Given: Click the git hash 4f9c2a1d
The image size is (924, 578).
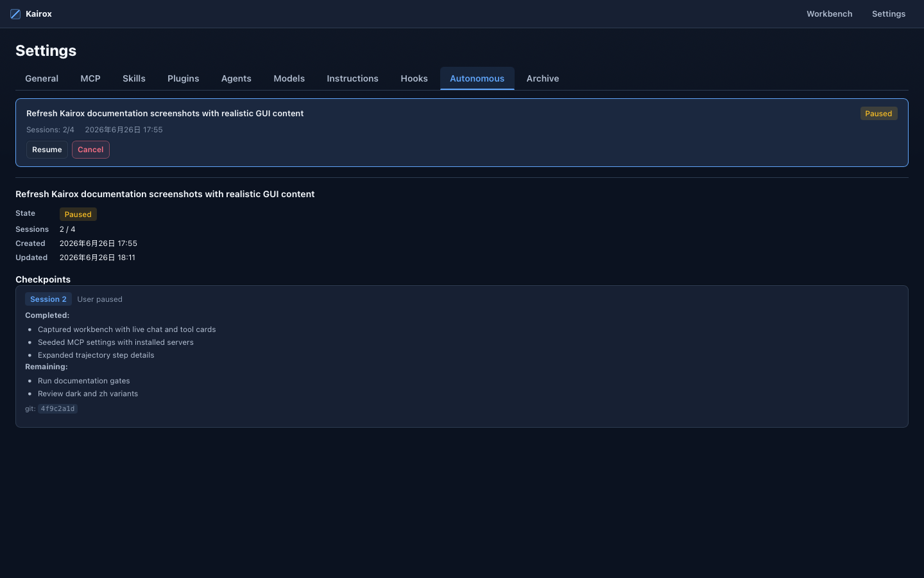Looking at the screenshot, I should 58,408.
